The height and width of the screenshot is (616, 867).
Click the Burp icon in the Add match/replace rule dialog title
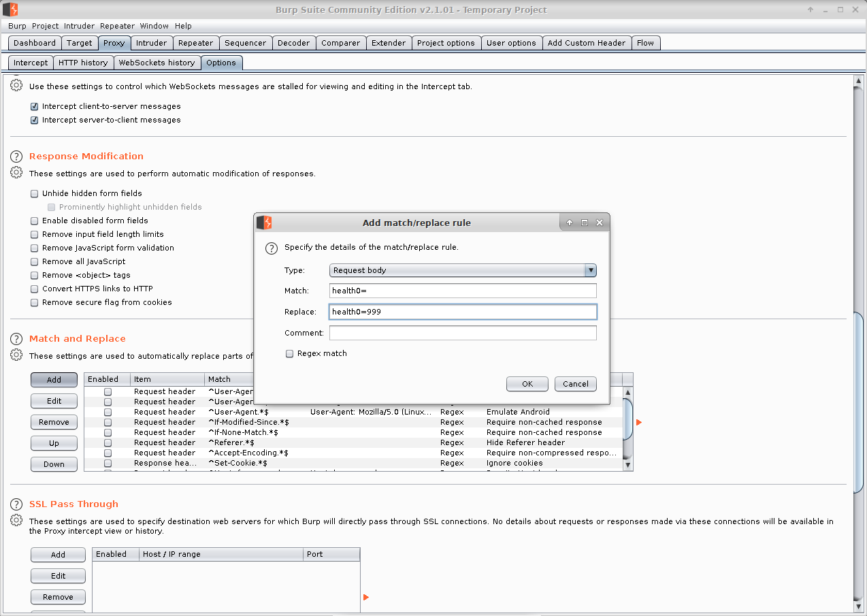pos(263,223)
